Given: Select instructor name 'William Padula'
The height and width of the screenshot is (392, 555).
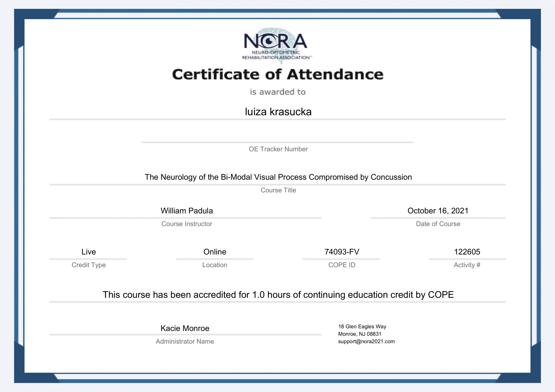Looking at the screenshot, I should tap(187, 211).
